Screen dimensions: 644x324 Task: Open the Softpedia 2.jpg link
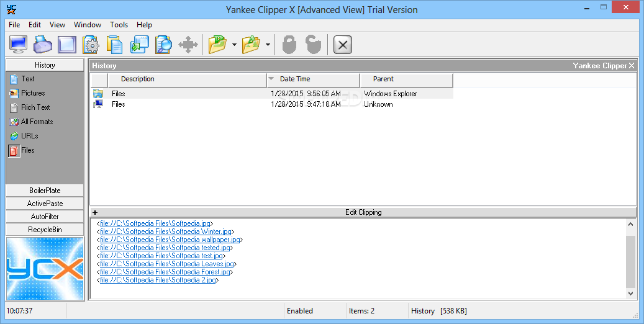[x=158, y=280]
